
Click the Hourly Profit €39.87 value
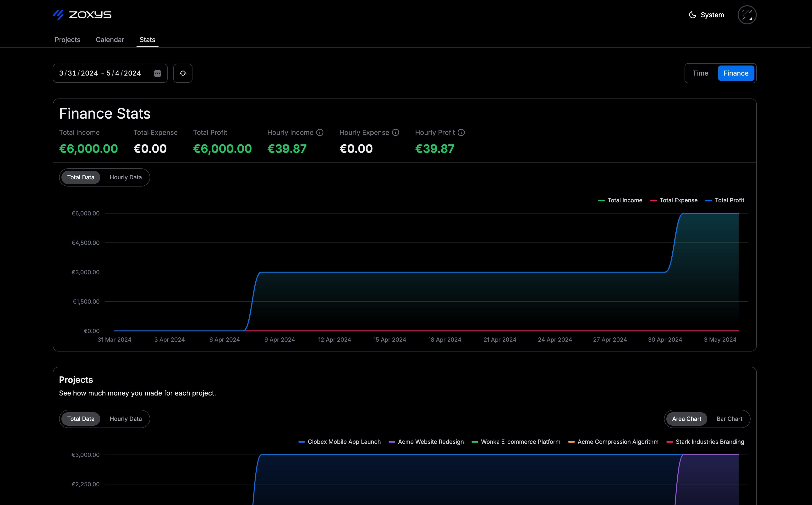click(435, 149)
